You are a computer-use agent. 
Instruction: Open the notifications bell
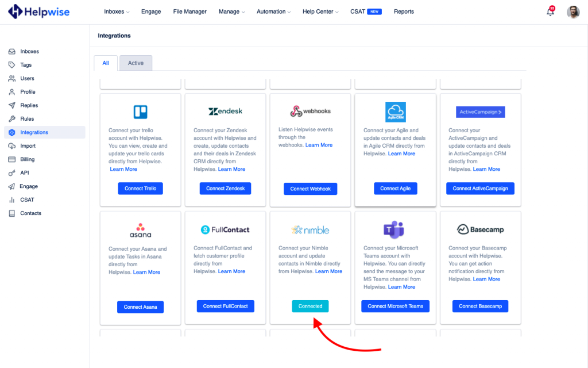[550, 11]
